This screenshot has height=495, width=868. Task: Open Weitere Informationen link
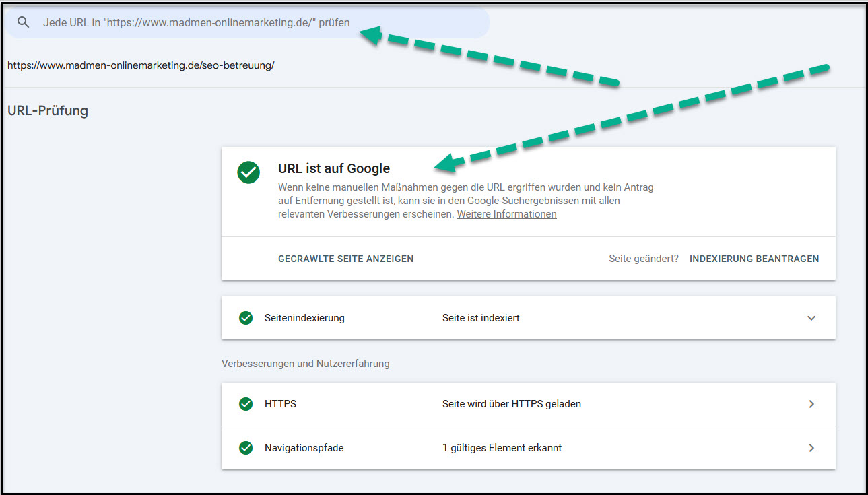(507, 214)
